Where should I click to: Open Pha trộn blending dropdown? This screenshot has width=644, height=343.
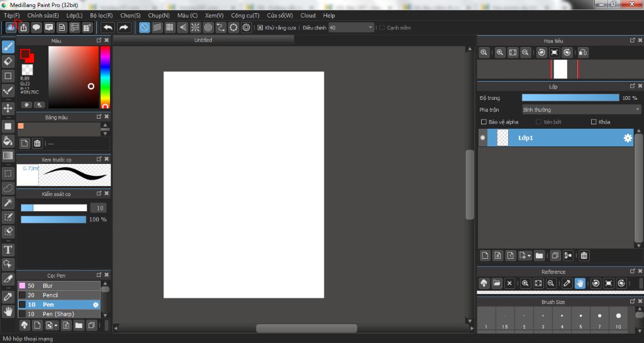point(581,109)
